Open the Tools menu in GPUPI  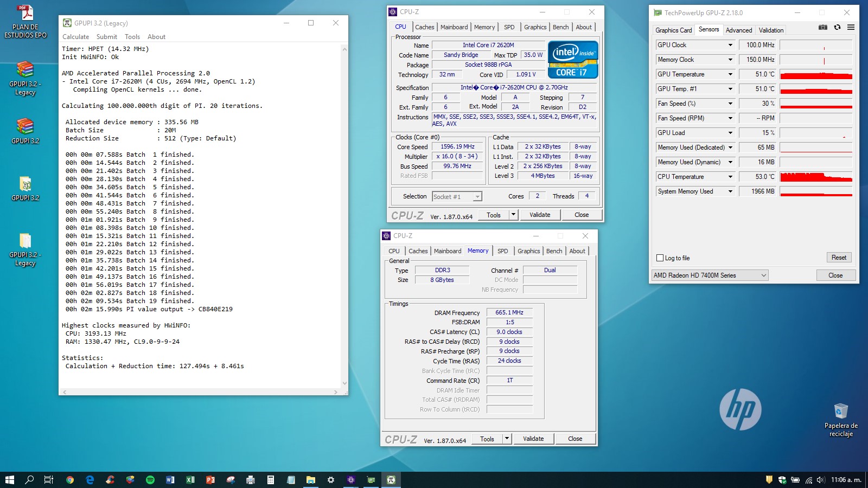pyautogui.click(x=132, y=37)
